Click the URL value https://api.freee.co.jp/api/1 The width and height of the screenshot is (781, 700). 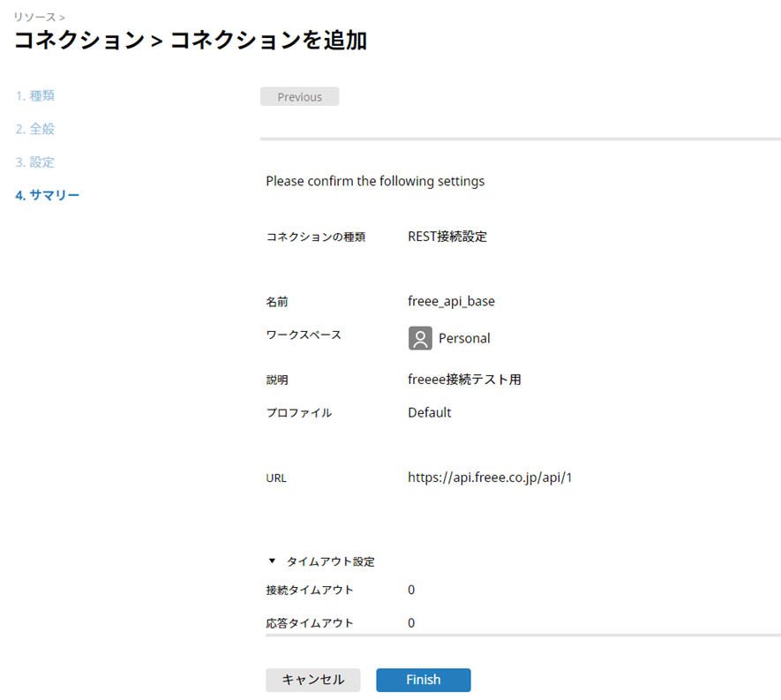click(491, 478)
